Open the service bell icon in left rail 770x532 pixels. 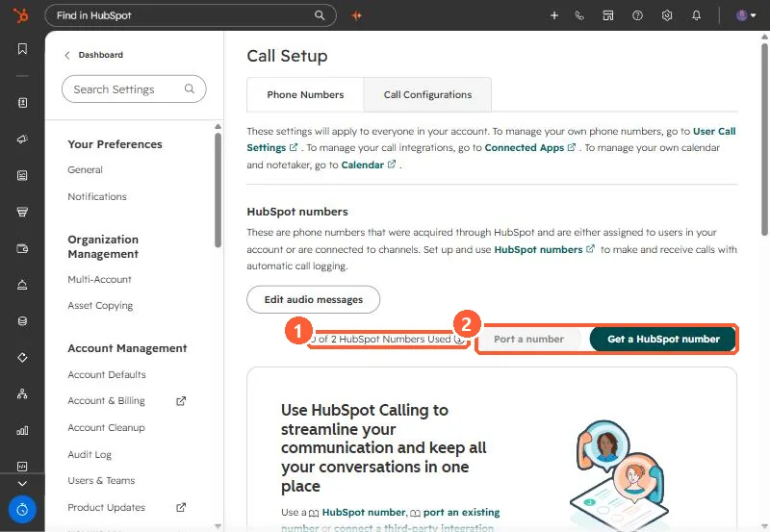coord(22,285)
